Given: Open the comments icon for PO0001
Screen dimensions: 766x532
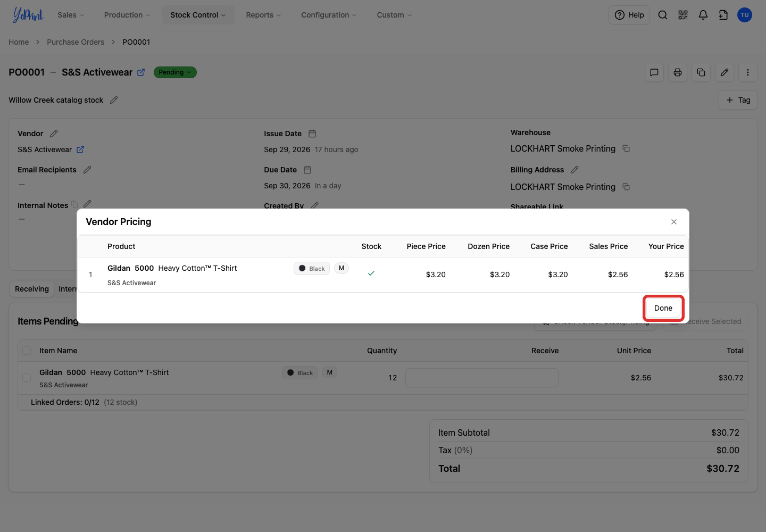Looking at the screenshot, I should pos(654,72).
